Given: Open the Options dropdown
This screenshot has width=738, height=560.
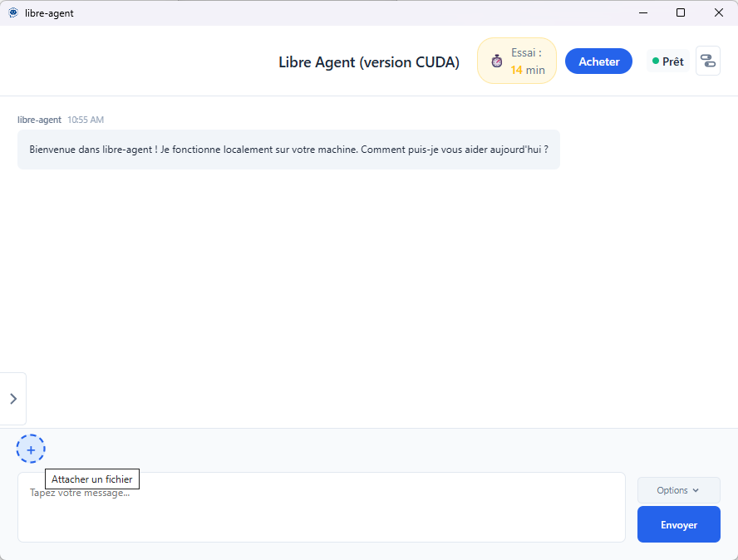Looking at the screenshot, I should (x=678, y=490).
